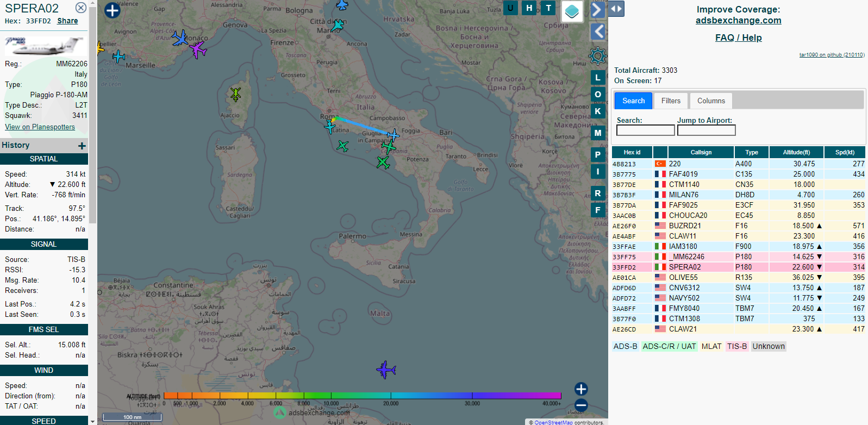Open View on Planespotters link
Screen dimensions: 868x425
(x=40, y=127)
